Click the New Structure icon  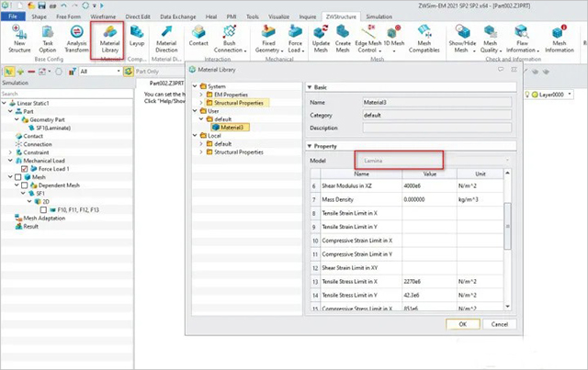20,37
